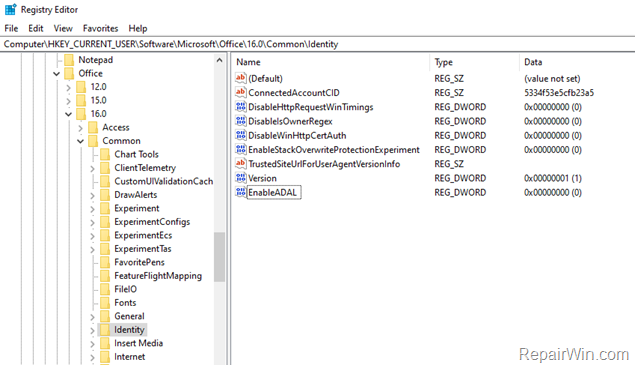Click the registry path address bar
The height and width of the screenshot is (365, 635).
pyautogui.click(x=318, y=44)
